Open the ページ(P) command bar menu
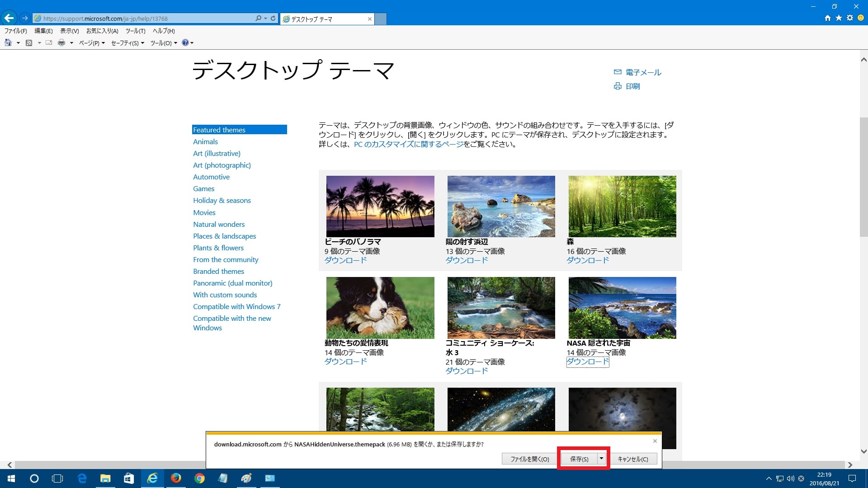The height and width of the screenshot is (488, 868). tap(92, 43)
